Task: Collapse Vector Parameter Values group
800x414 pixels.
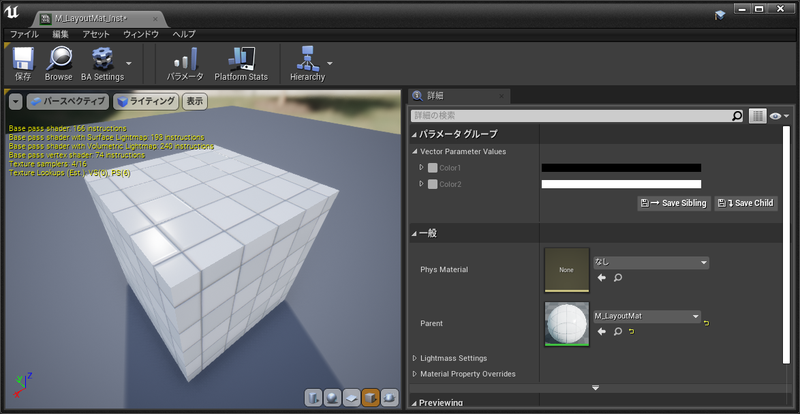Action: pyautogui.click(x=414, y=152)
